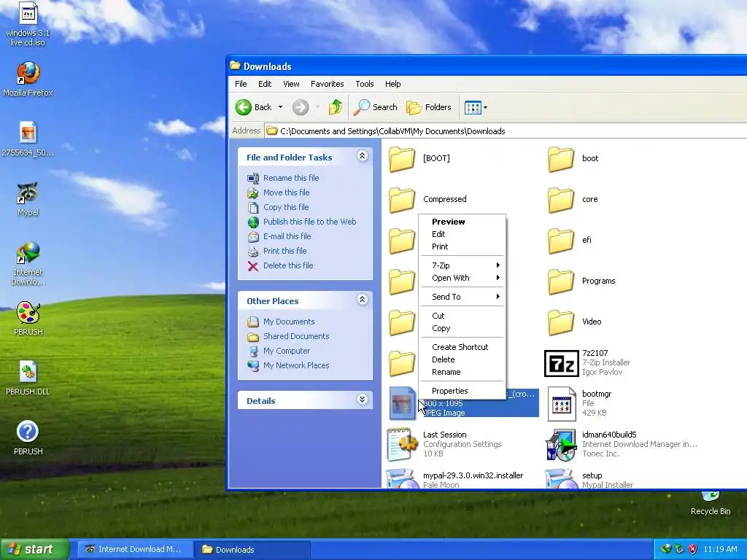Choose Rename in the context menu

(462, 372)
